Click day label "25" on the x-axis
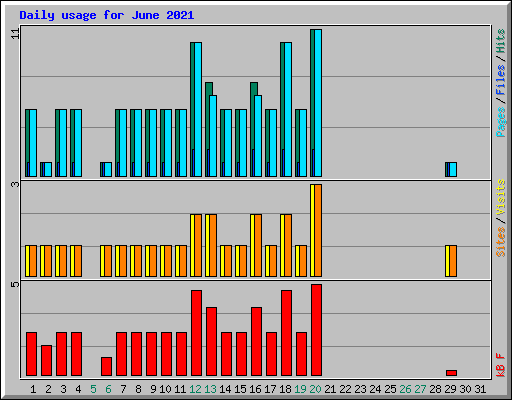Image resolution: width=512 pixels, height=400 pixels. click(x=390, y=389)
